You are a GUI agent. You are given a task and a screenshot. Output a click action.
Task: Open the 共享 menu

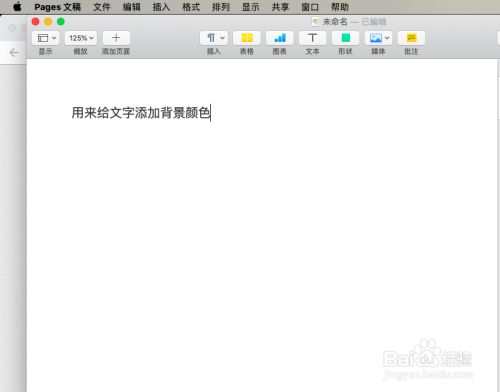tap(280, 7)
